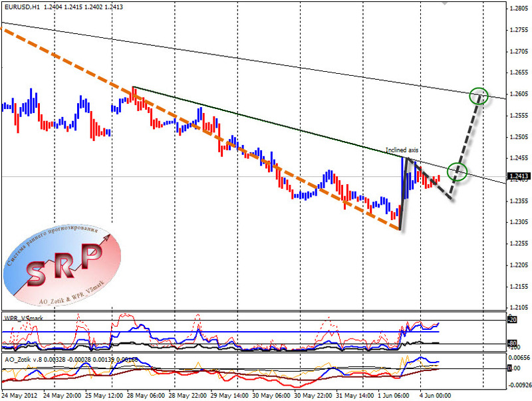Click the "1 Jun 06:00" time axis label
The width and height of the screenshot is (532, 401).
coord(394,396)
